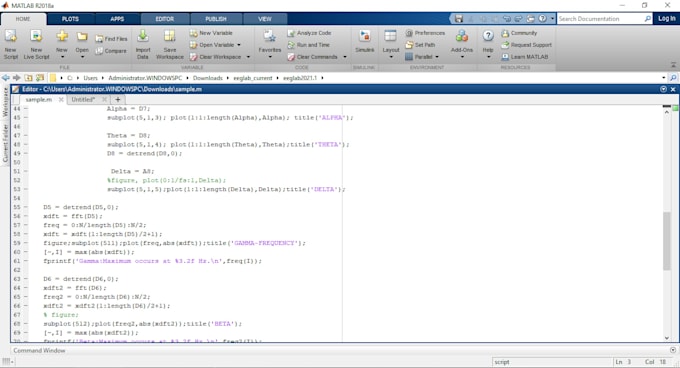Image resolution: width=680 pixels, height=368 pixels.
Task: Open the VIEW ribbon tab
Action: pos(265,19)
